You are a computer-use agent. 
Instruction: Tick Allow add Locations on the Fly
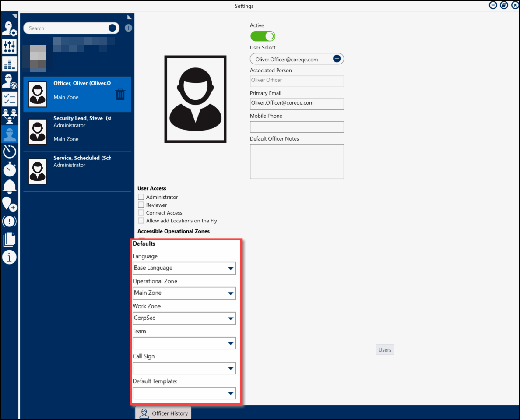pos(141,221)
